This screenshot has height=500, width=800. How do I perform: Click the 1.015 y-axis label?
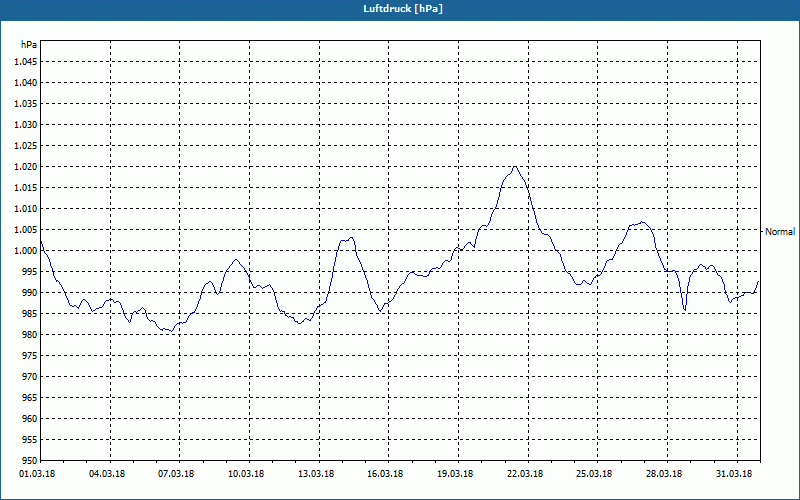tap(26, 188)
